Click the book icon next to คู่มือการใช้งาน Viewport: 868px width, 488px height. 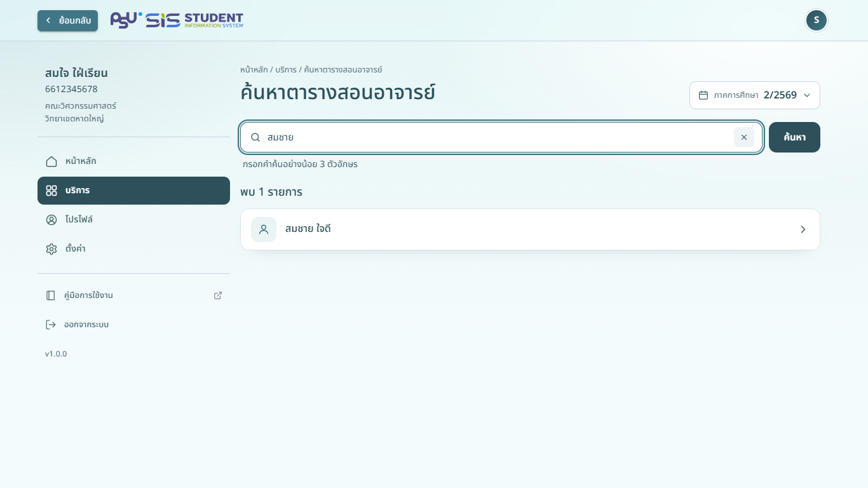click(x=51, y=295)
